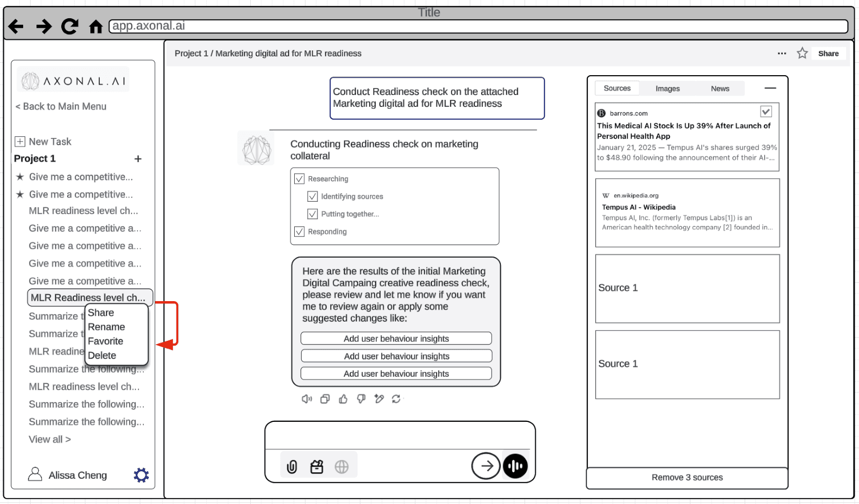
Task: Toggle the Researching checkbox
Action: click(300, 179)
